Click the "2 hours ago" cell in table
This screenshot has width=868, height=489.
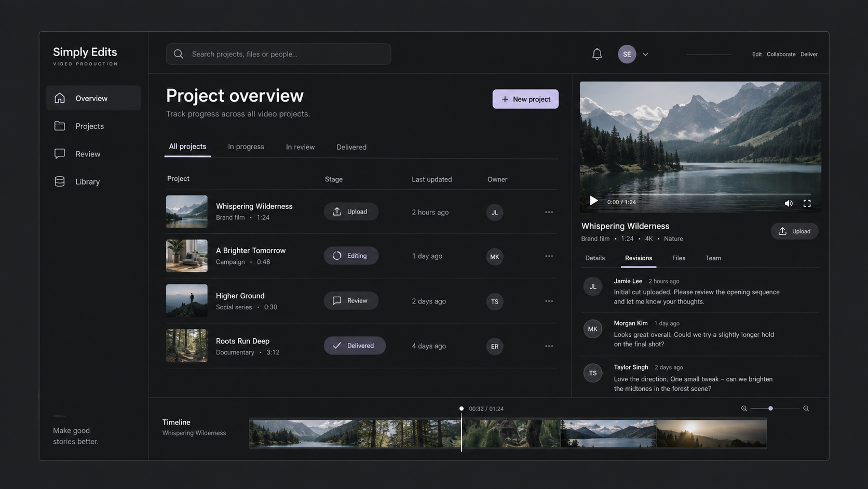coord(430,212)
